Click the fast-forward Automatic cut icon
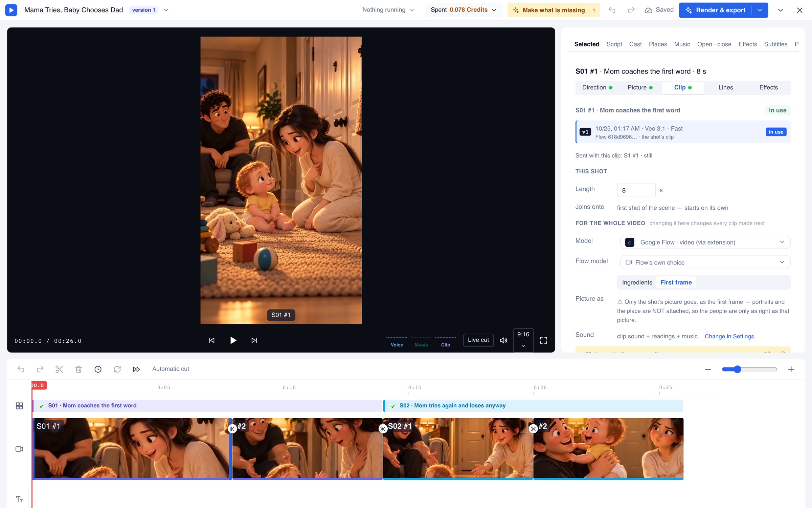812x508 pixels. coord(136,369)
